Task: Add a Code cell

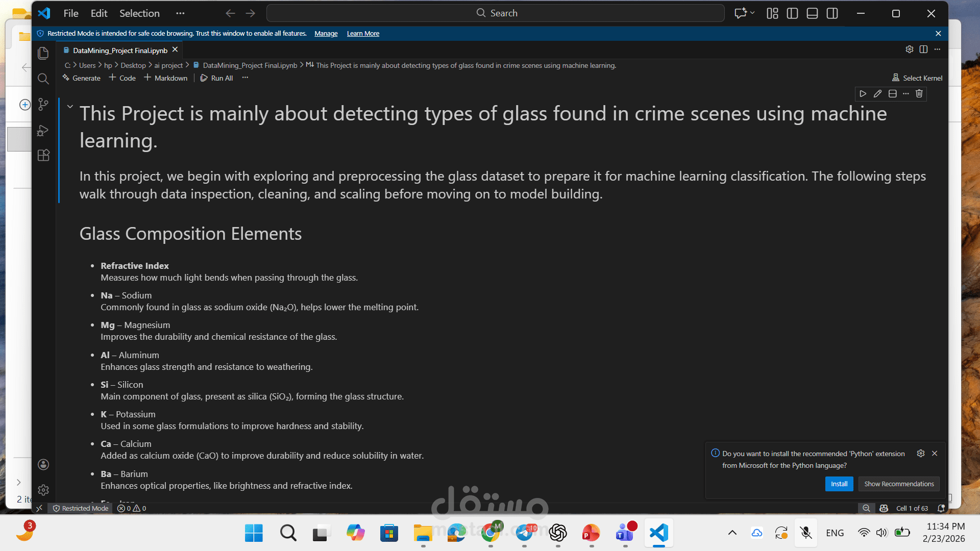Action: click(122, 78)
